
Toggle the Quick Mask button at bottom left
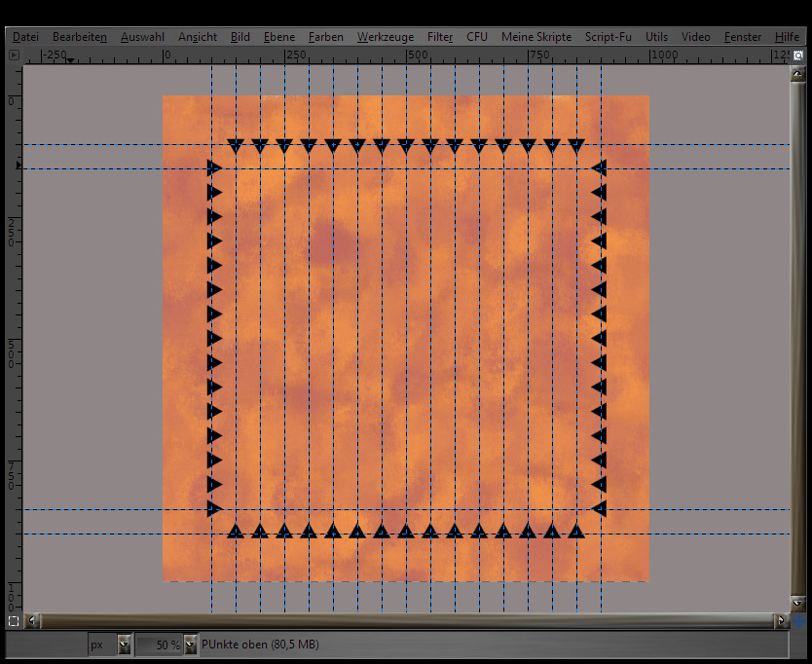click(x=14, y=620)
